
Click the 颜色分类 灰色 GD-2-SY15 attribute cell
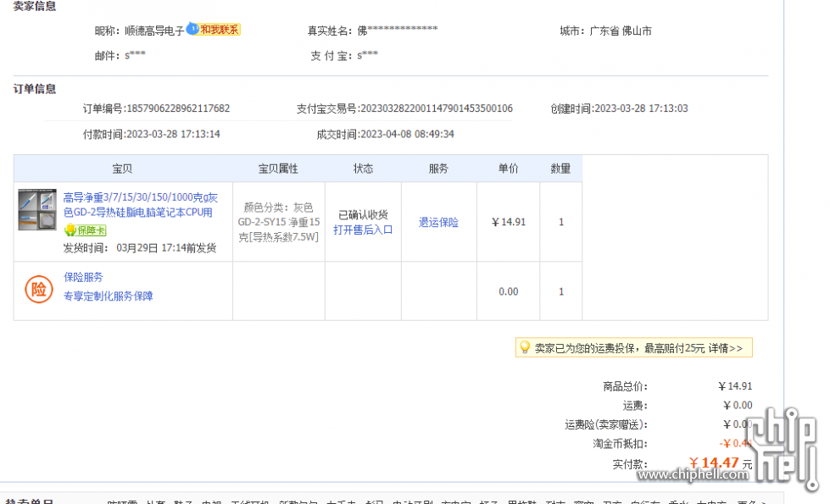click(x=278, y=222)
